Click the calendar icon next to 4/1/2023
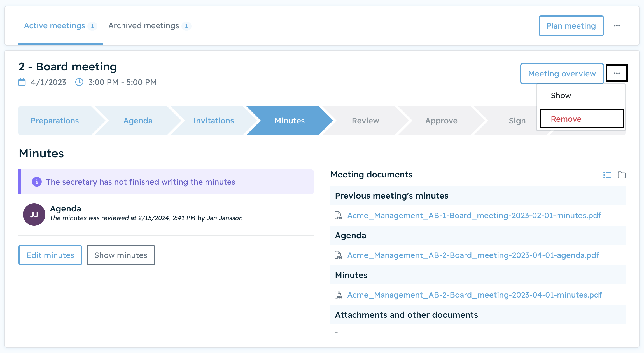Image resolution: width=644 pixels, height=353 pixels. tap(22, 82)
